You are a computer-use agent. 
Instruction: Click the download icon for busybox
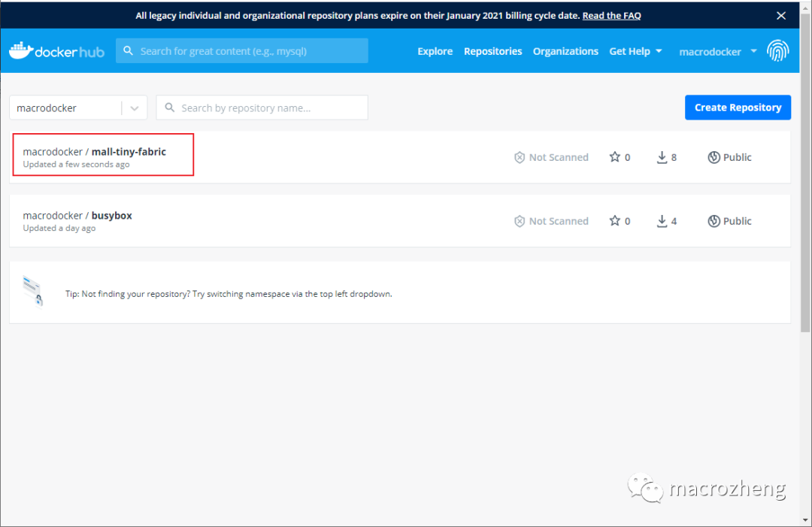[x=662, y=221]
